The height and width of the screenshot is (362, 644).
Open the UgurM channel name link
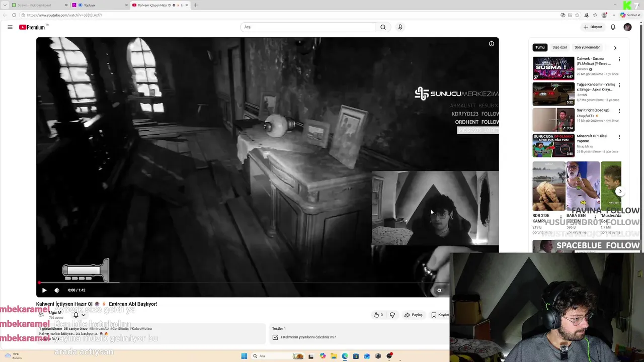[x=55, y=313]
